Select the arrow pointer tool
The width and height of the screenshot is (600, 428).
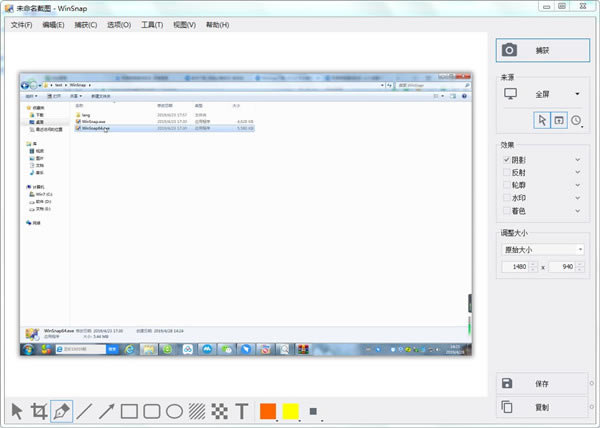17,411
